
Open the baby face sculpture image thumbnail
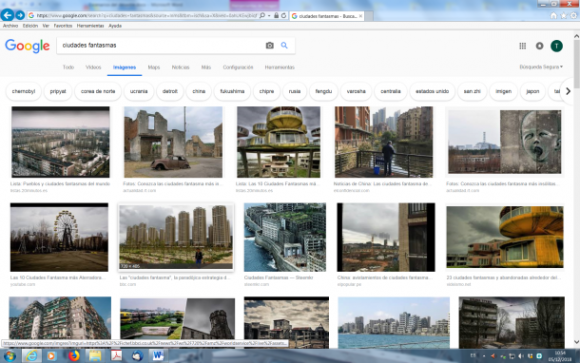point(505,142)
